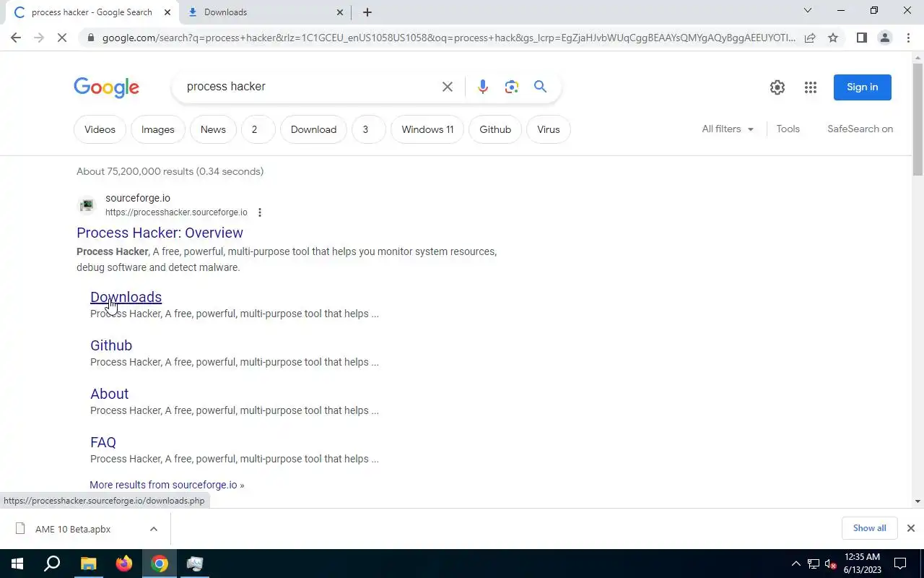Select the Download filter chip

(x=313, y=129)
